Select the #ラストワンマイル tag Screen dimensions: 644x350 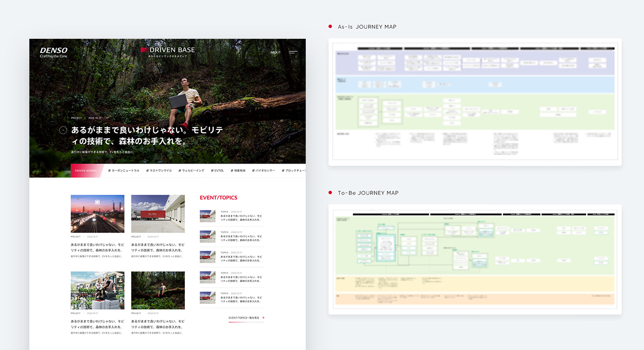pos(159,170)
